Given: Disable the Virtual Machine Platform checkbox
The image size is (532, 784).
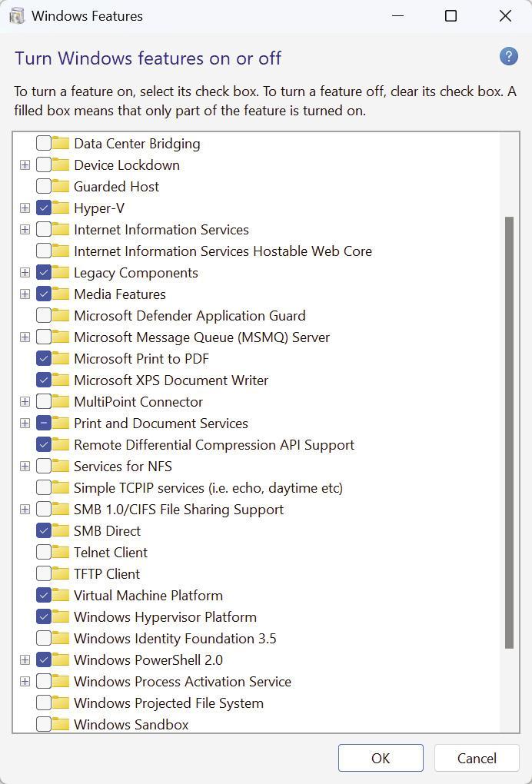Looking at the screenshot, I should coord(44,595).
